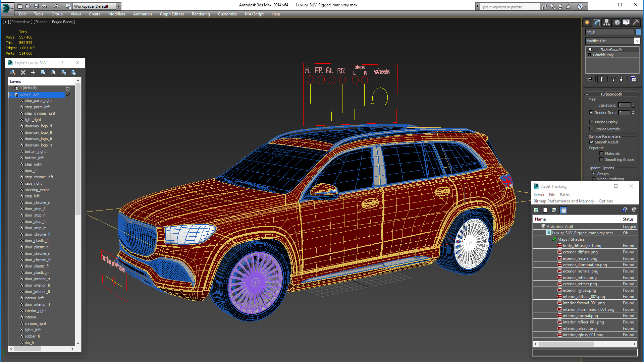The image size is (644, 362).
Task: Enable Explicit Normals checkbox
Action: (x=591, y=129)
